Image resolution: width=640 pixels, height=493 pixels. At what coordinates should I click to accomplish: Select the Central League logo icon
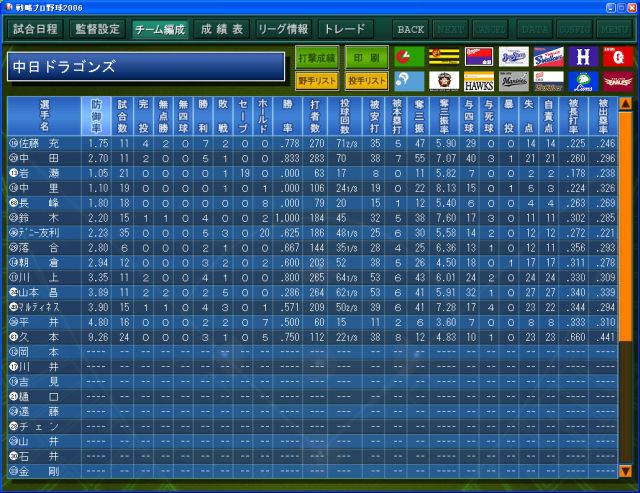409,57
